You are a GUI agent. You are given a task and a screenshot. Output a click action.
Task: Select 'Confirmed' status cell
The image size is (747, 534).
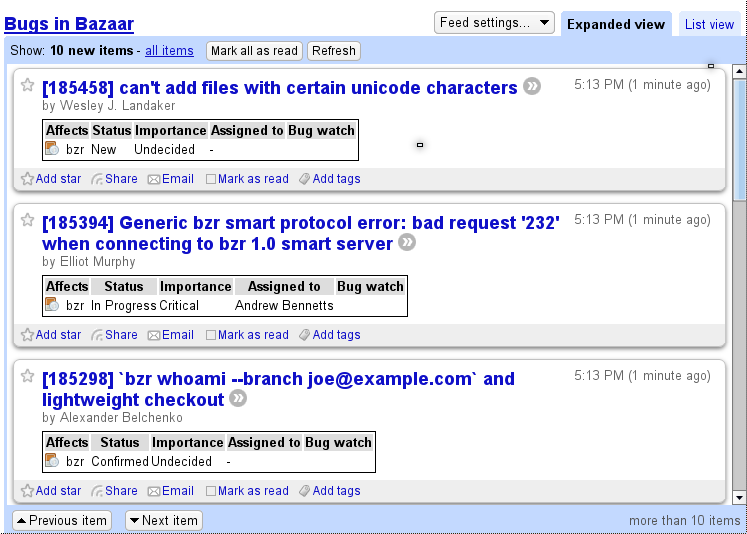120,461
